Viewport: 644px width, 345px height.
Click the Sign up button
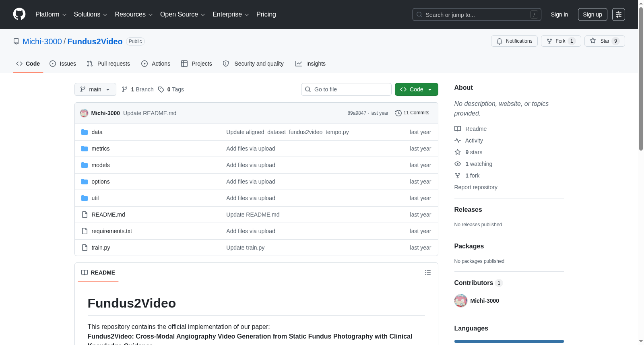click(x=592, y=14)
